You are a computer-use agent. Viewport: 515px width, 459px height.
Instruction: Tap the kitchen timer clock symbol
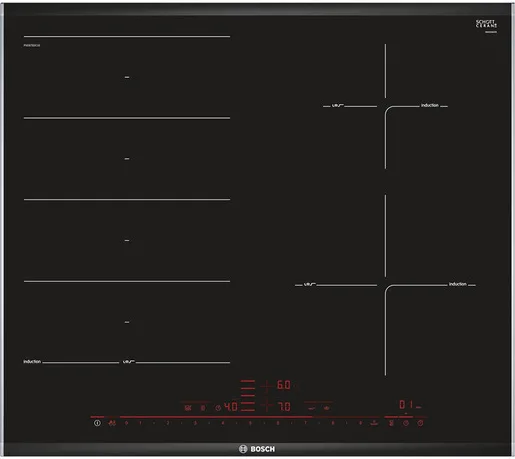(x=406, y=423)
